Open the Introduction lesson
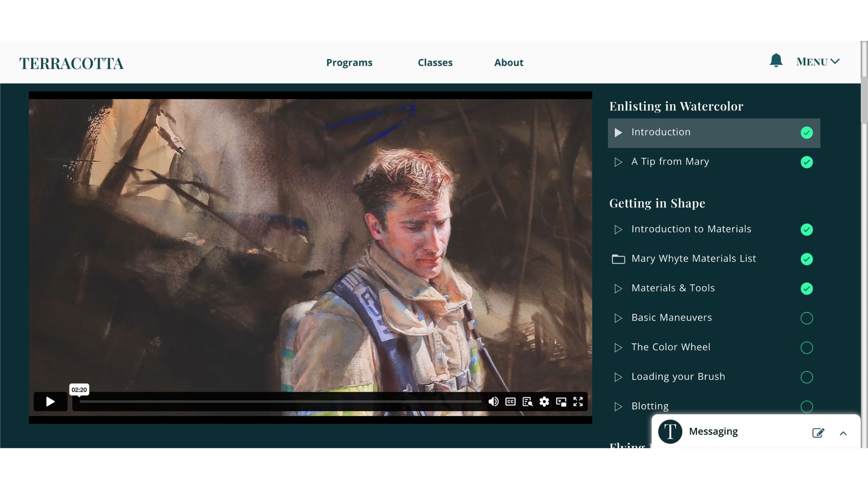Image resolution: width=868 pixels, height=488 pixels. point(714,133)
